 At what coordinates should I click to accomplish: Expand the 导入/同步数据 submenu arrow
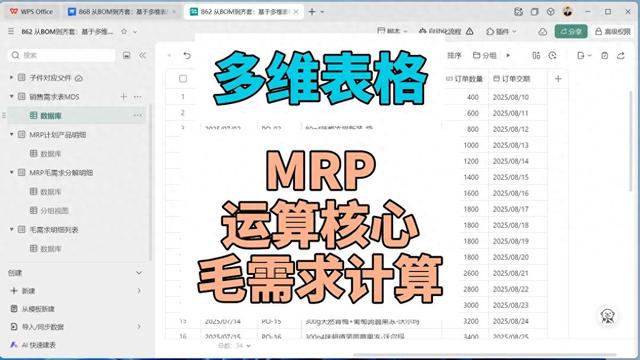coord(139,327)
